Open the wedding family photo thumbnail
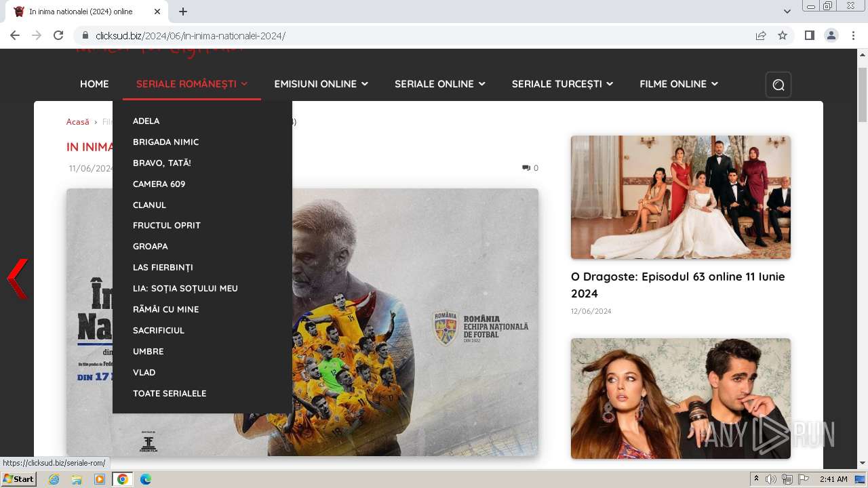Image resolution: width=868 pixels, height=488 pixels. (681, 197)
